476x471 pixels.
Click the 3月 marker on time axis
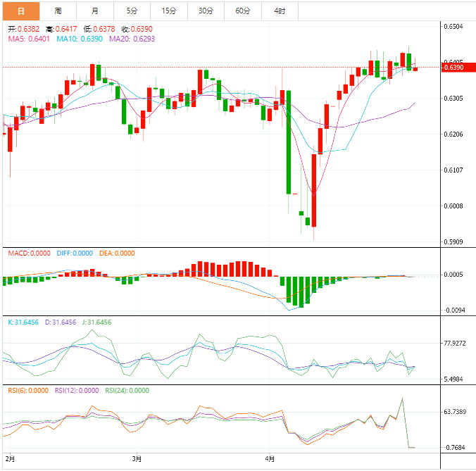pyautogui.click(x=137, y=458)
